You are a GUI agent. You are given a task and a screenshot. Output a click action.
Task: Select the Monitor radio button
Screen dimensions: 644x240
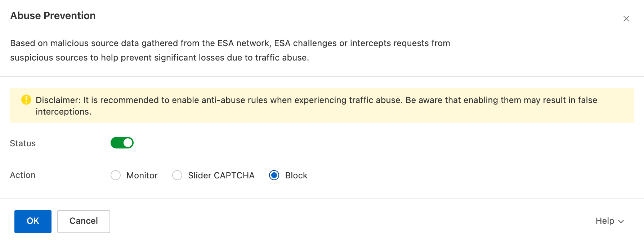coord(116,175)
